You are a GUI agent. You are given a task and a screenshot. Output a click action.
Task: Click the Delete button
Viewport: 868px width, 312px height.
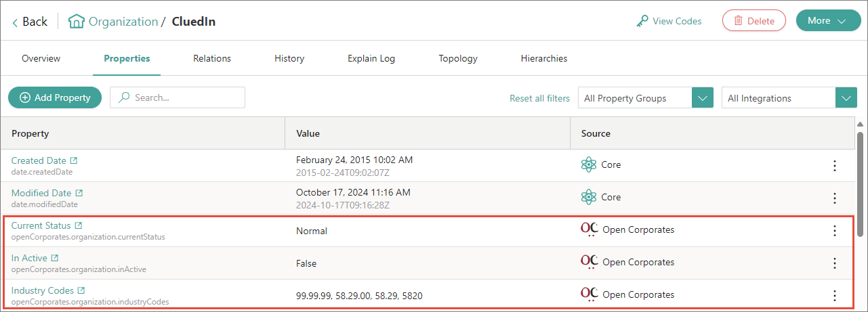click(753, 21)
